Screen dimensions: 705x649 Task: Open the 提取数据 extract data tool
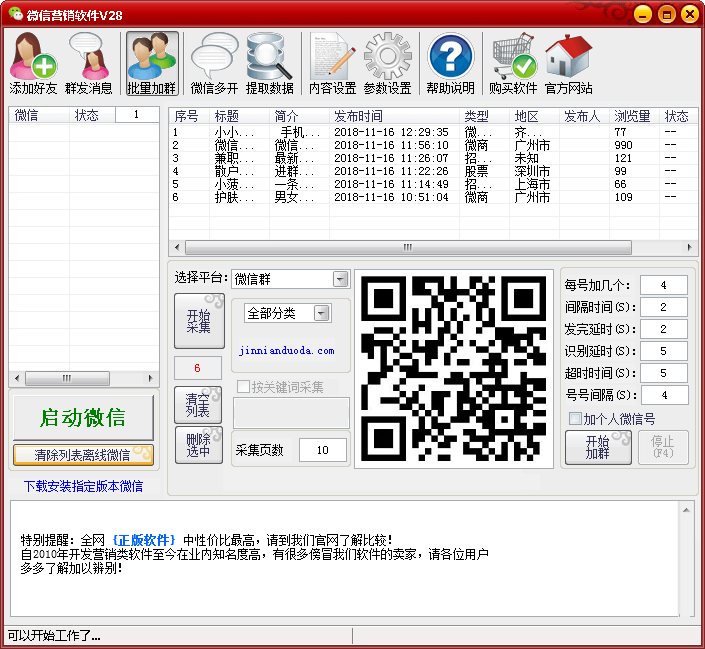270,63
